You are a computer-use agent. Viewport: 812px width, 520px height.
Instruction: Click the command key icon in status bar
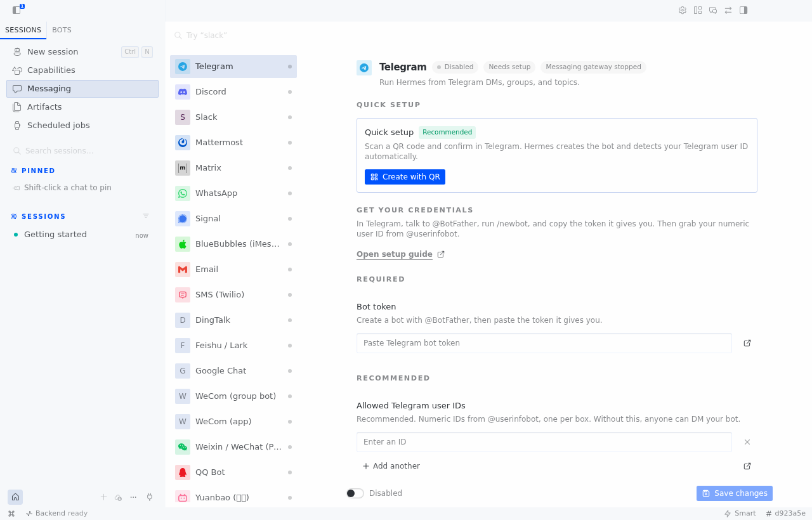[11, 514]
